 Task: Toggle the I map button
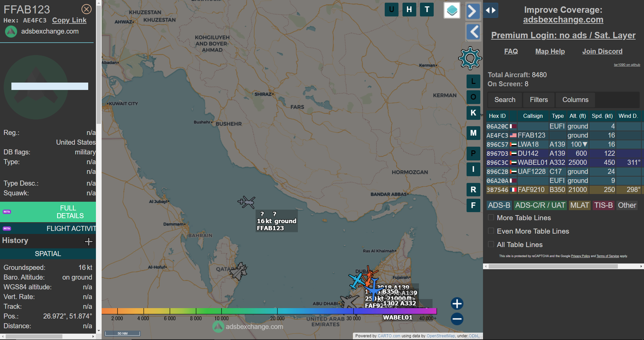473,169
